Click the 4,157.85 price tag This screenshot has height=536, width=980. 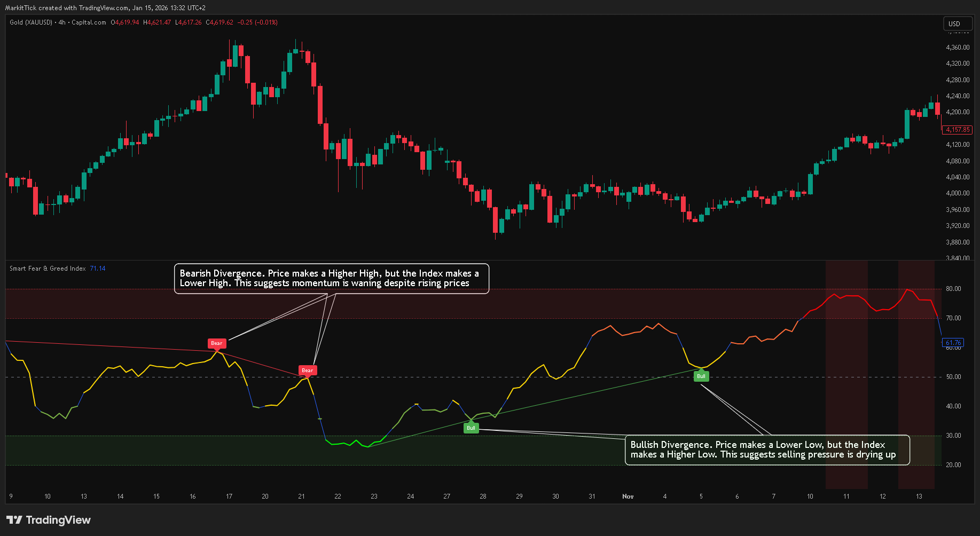click(958, 130)
